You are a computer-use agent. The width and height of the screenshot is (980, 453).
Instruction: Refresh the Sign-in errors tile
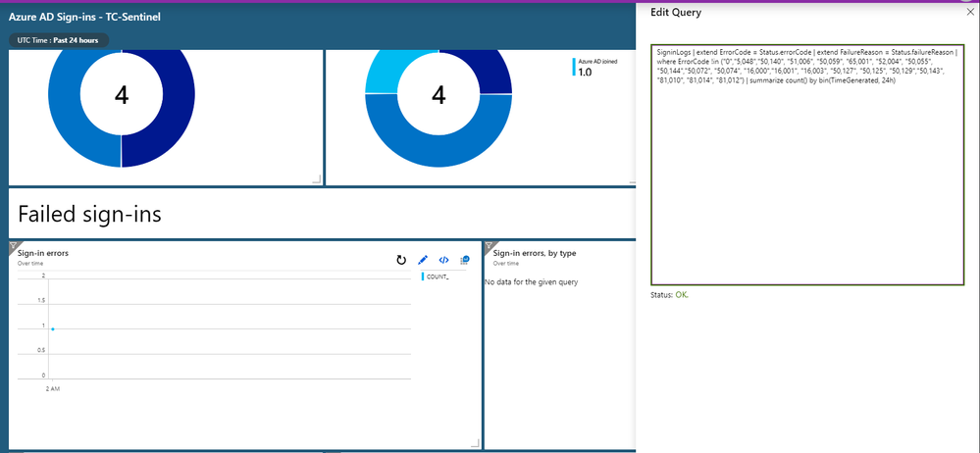coord(401,260)
